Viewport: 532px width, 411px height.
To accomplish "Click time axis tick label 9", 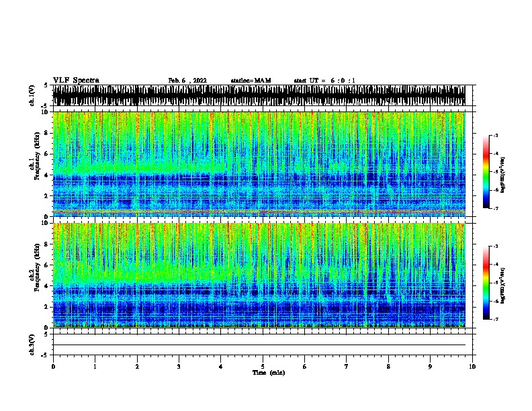I will click(430, 367).
